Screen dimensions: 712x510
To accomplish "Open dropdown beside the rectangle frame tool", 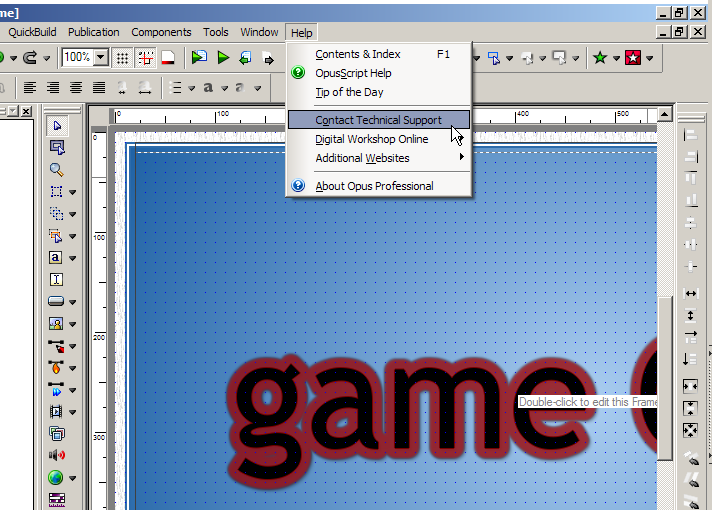I will pos(72,193).
